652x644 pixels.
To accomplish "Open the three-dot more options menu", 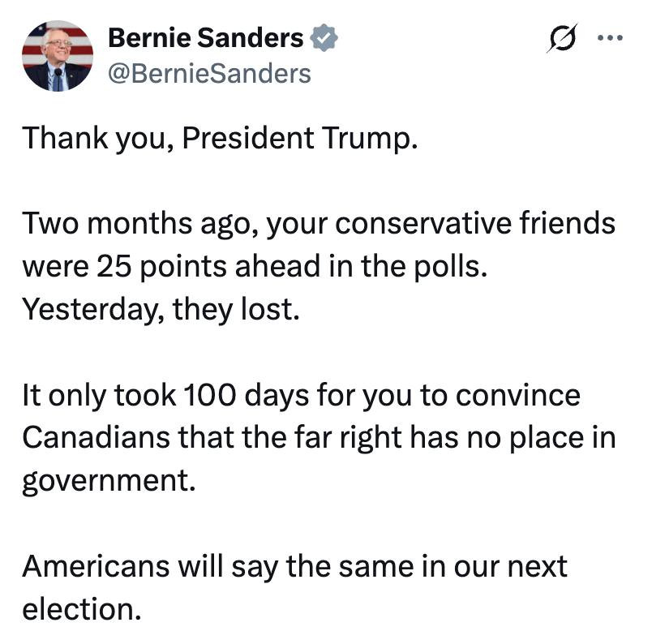I will [x=610, y=38].
